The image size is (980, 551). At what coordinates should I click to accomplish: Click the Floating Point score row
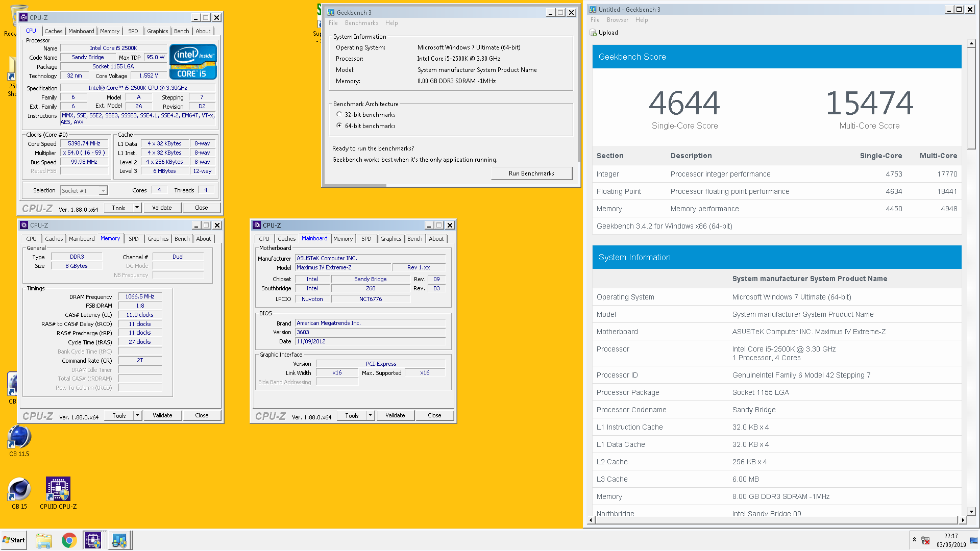[x=777, y=191]
